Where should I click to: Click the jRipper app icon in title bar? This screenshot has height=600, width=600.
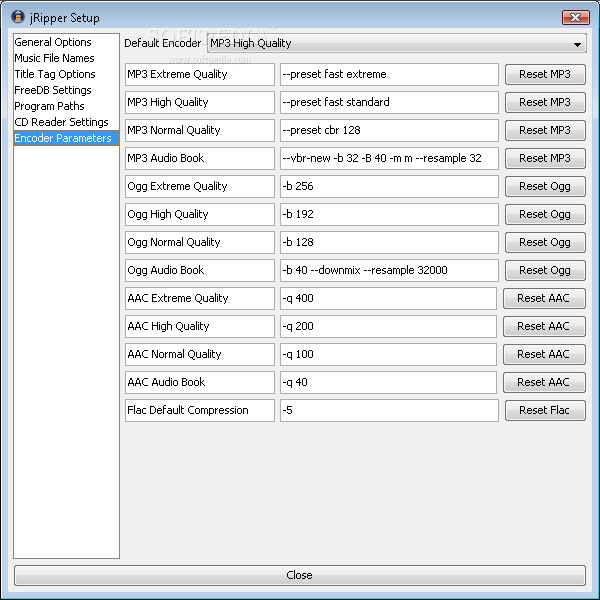click(x=18, y=17)
